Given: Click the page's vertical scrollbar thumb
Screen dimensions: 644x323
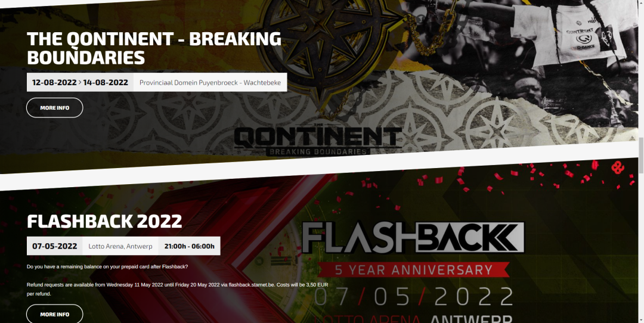Looking at the screenshot, I should pos(641,155).
